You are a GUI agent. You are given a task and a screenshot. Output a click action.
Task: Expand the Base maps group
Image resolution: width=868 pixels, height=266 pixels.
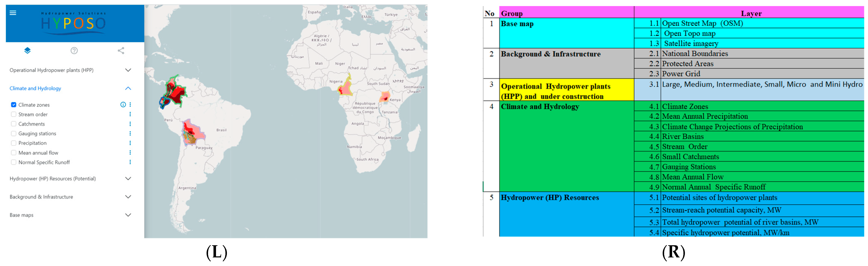coord(128,215)
